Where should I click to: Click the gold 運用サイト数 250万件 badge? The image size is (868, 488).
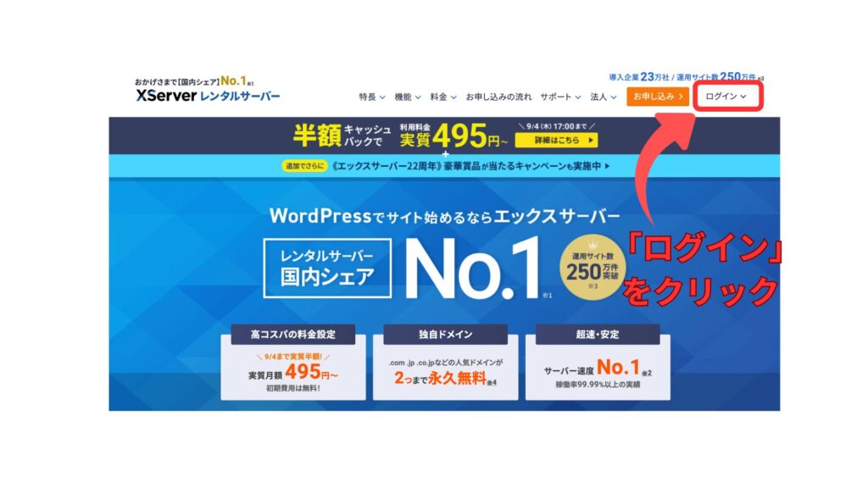pyautogui.click(x=593, y=267)
